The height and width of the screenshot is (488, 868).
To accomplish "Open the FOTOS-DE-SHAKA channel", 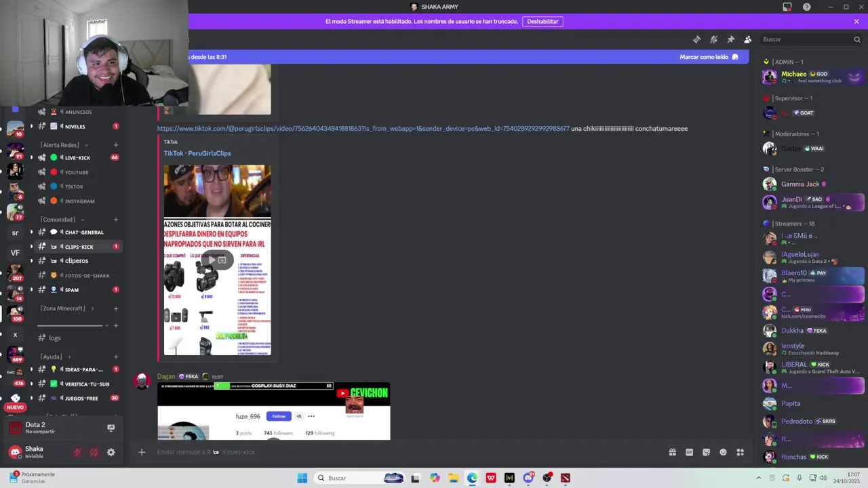I will [78, 275].
